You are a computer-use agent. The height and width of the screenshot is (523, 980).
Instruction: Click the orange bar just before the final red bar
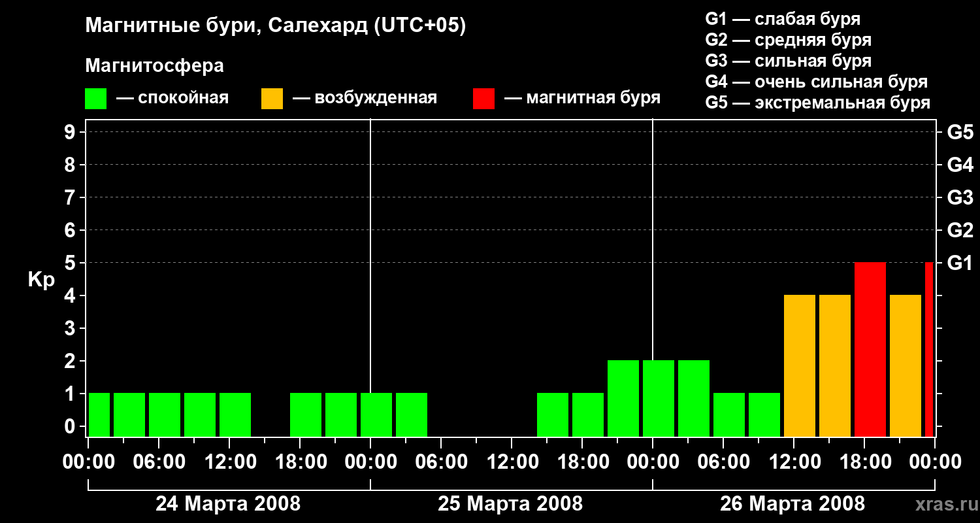tap(906, 365)
